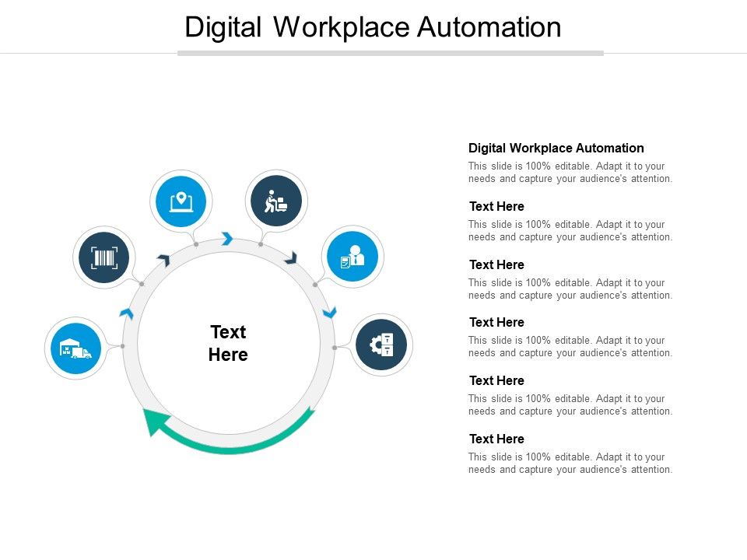747x560 pixels.
Task: Click the dark chevron between barcode and laptop icons
Action: pyautogui.click(x=164, y=260)
